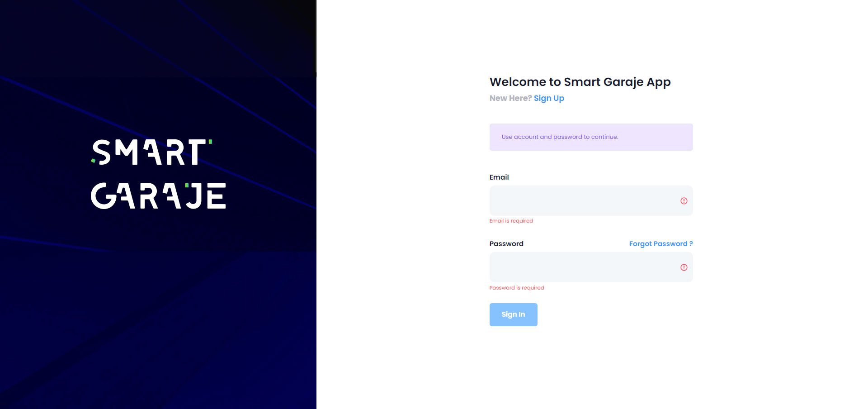
Task: Click the 'Password is required' error text
Action: tap(517, 288)
